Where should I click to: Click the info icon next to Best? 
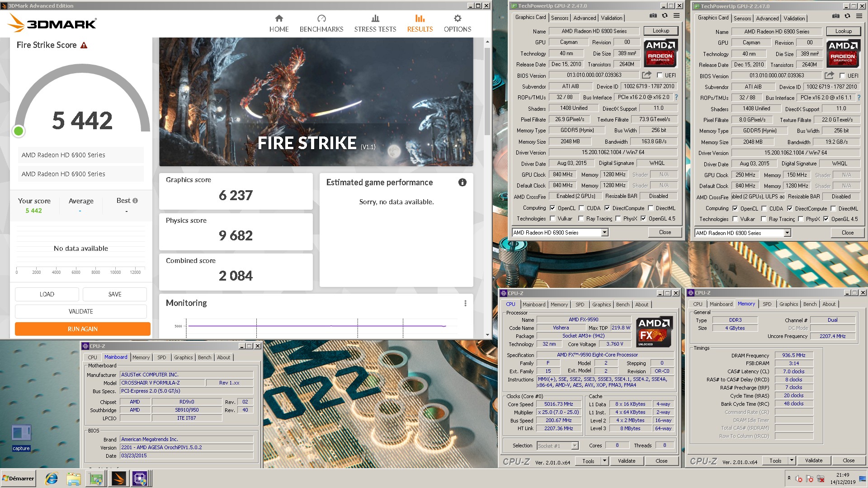[x=135, y=201]
